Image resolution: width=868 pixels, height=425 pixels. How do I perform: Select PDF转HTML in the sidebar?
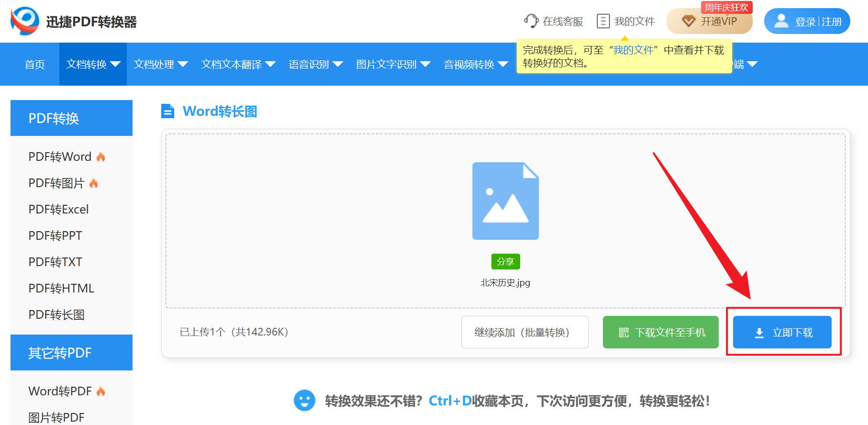tap(61, 288)
